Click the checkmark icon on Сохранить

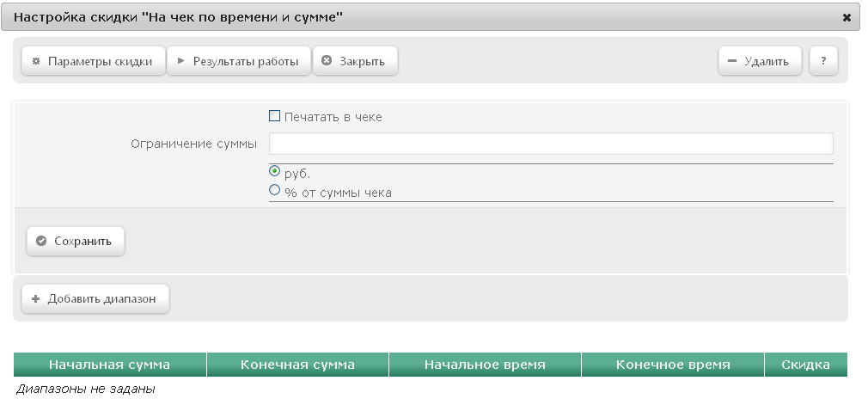41,241
